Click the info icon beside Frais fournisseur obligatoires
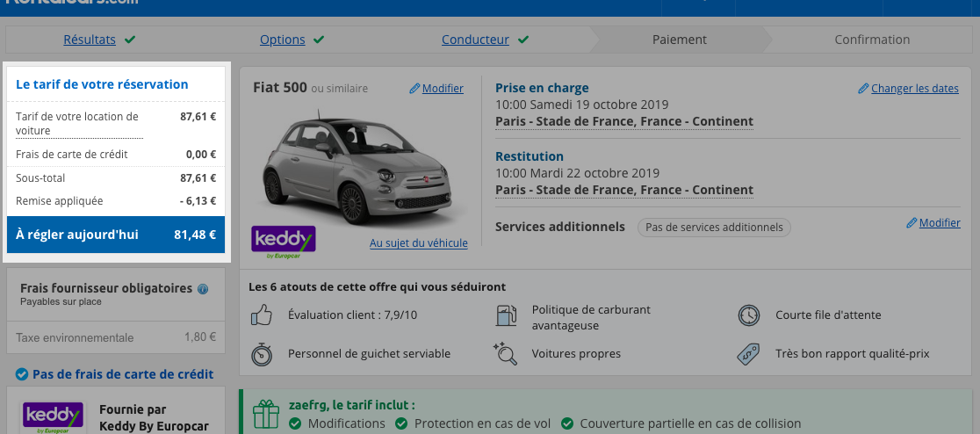This screenshot has height=434, width=980. coord(203,289)
